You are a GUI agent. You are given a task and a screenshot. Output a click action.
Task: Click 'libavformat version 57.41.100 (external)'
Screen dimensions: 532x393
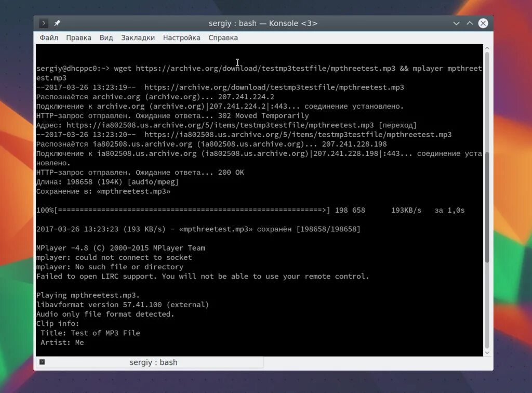(123, 305)
